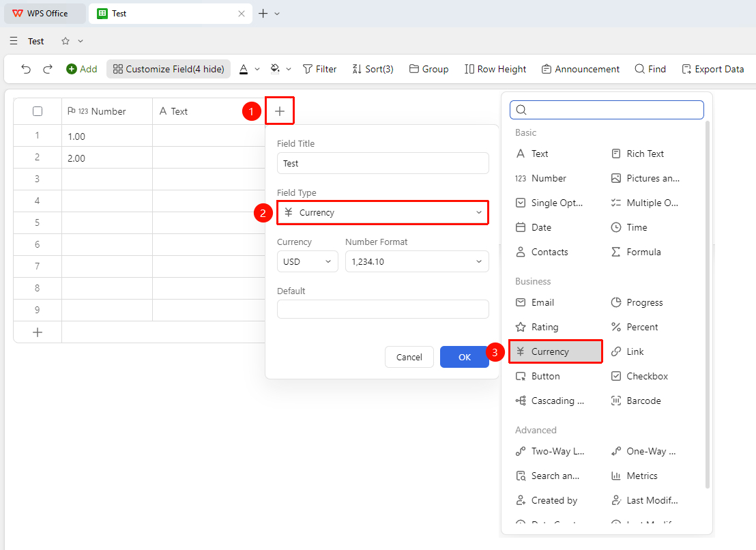
Task: Click the fill color bucket icon
Action: [275, 69]
